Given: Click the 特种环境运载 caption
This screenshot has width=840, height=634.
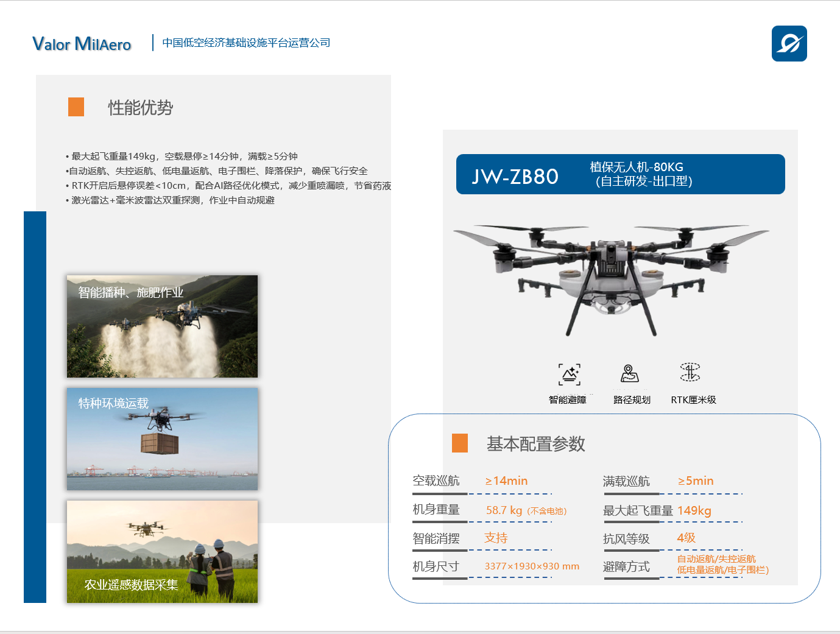Looking at the screenshot, I should click(113, 403).
